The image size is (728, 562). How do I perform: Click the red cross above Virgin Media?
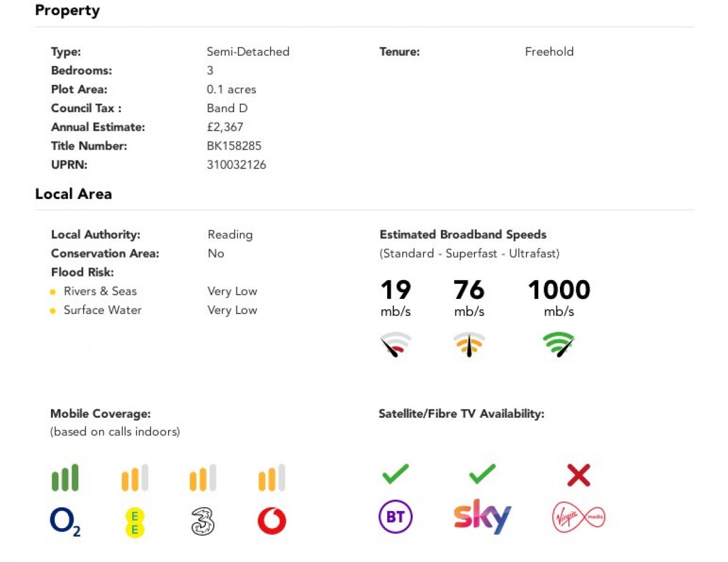tap(579, 475)
